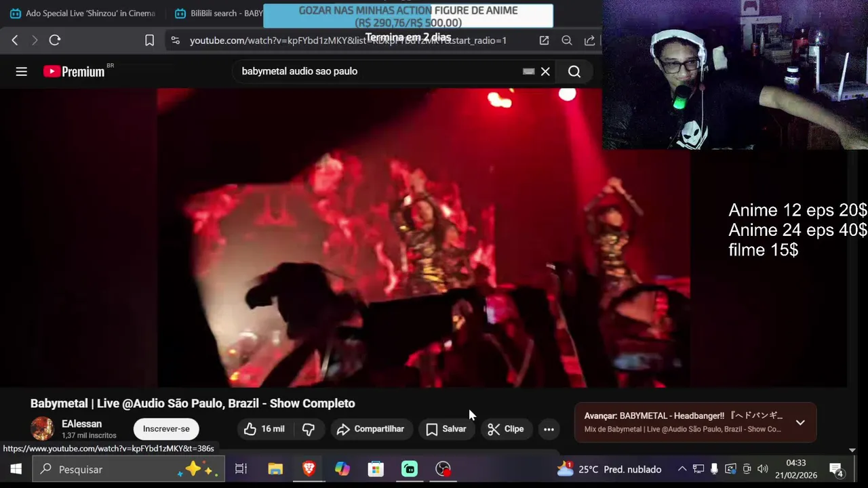This screenshot has height=488, width=868.
Task: Open the clock and date 04:33
Action: tap(796, 469)
